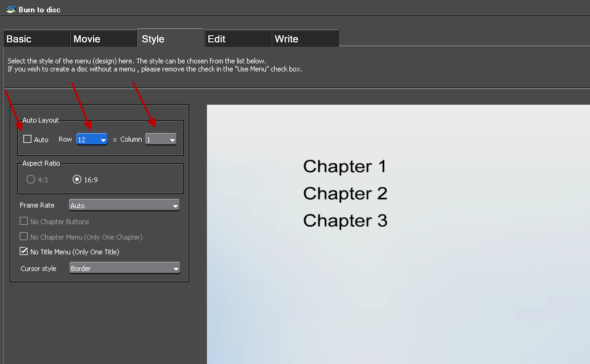
Task: Click Chapter 3 in the menu preview
Action: click(345, 220)
